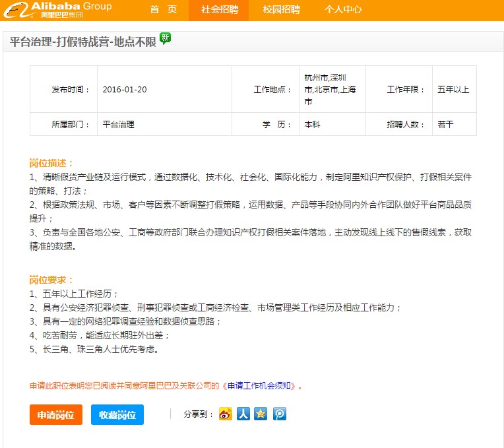Screen dimensions: 504x448
Task: Click the 收藏岗位 button
Action: [x=117, y=414]
